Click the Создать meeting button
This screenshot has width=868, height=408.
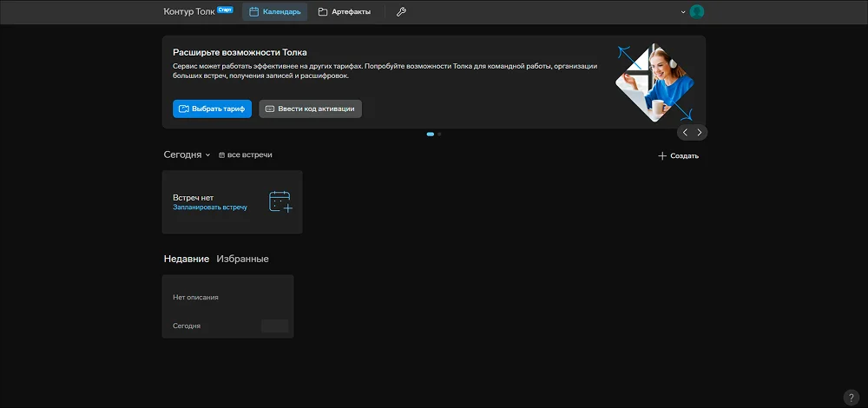point(678,156)
